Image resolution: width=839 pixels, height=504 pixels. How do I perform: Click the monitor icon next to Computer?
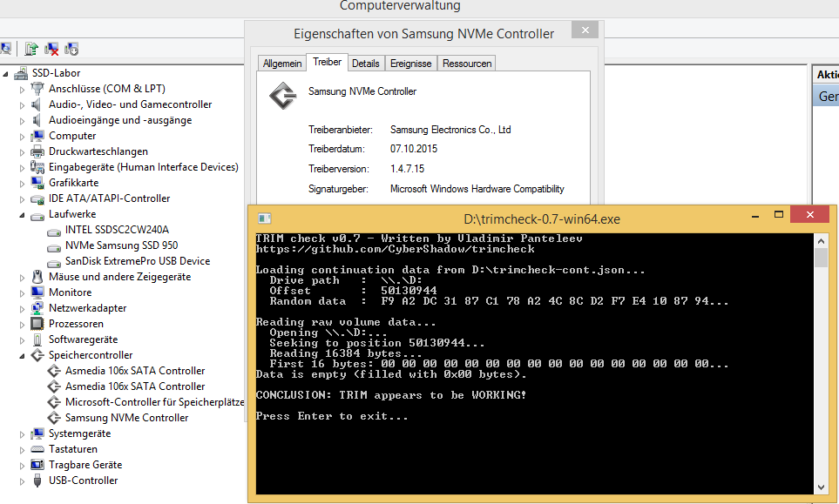pyautogui.click(x=37, y=136)
